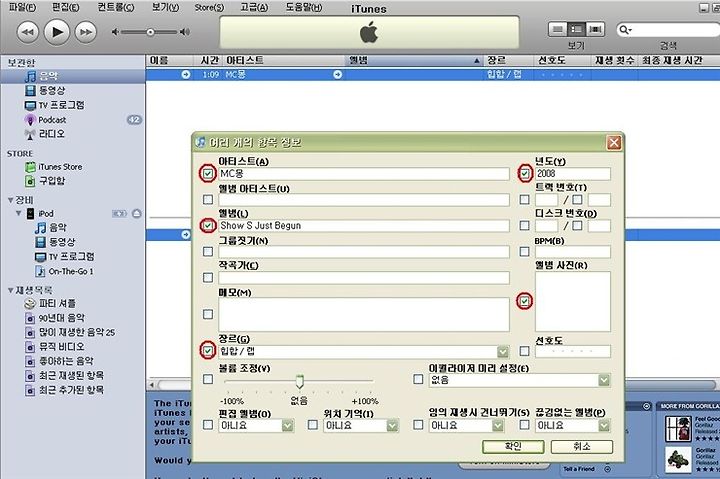Open 이퀄라이저 미리 설정 dropdown
720x479 pixels.
coord(604,380)
